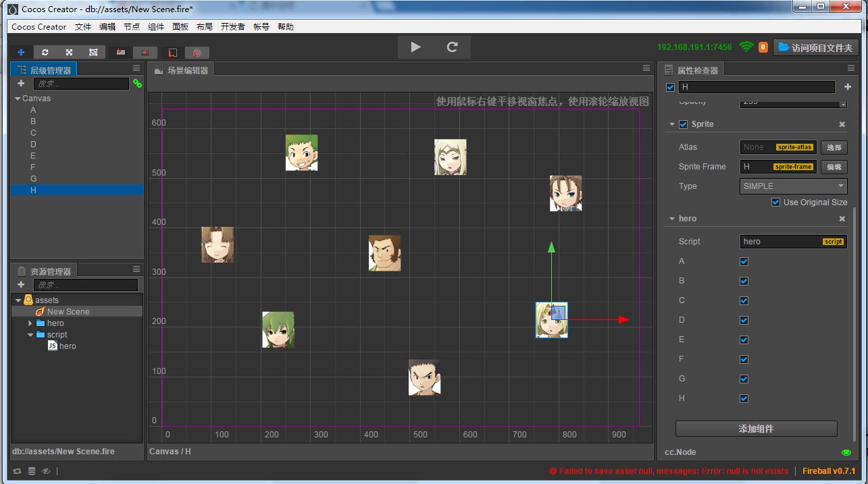
Task: Collapse the Sprite component section
Action: tap(672, 124)
